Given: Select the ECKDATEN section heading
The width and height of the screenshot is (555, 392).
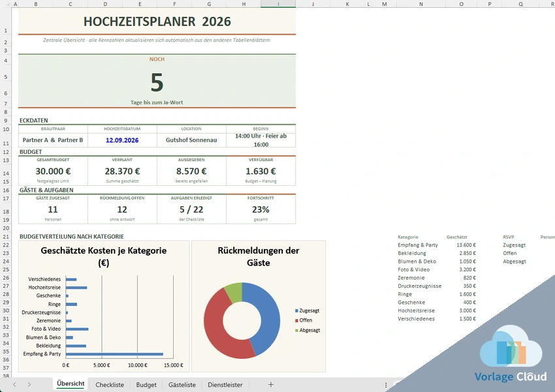Looking at the screenshot, I should [x=33, y=121].
